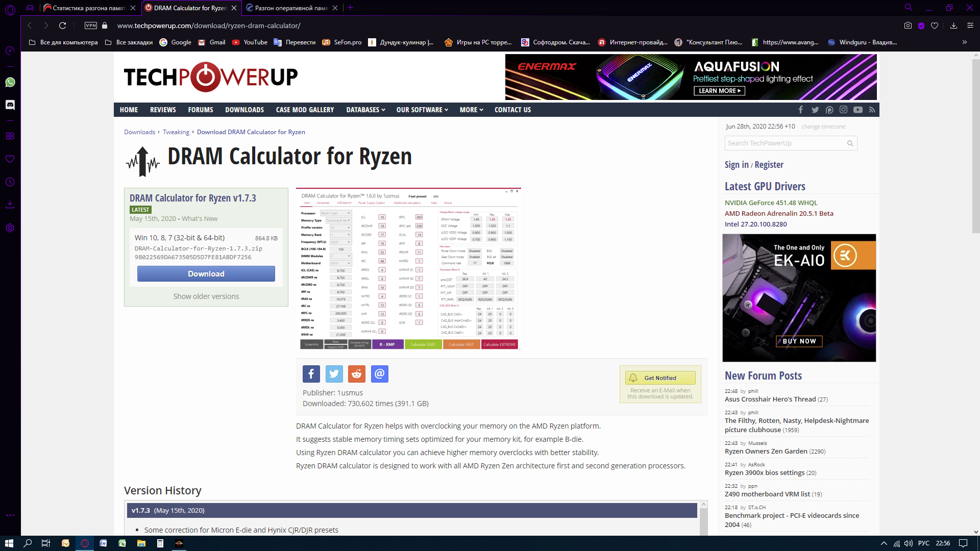Take snapshot with camera icon in address bar
Screen dimensions: 980x551
(x=908, y=26)
